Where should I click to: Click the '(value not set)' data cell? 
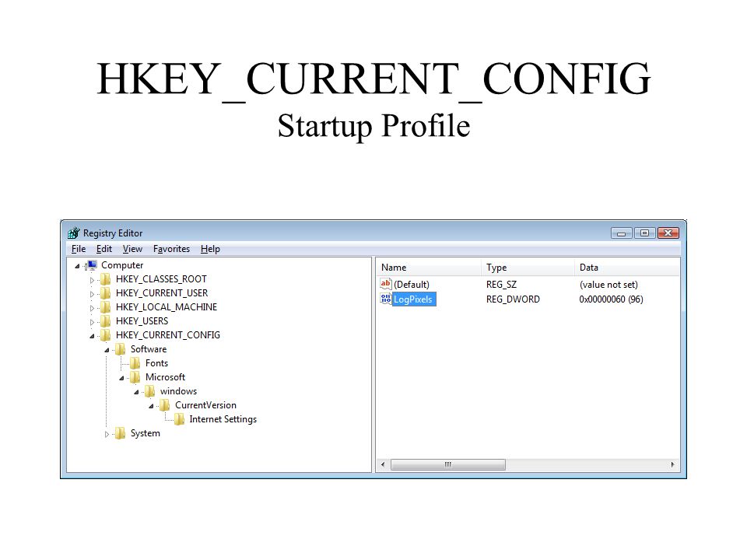click(x=608, y=285)
